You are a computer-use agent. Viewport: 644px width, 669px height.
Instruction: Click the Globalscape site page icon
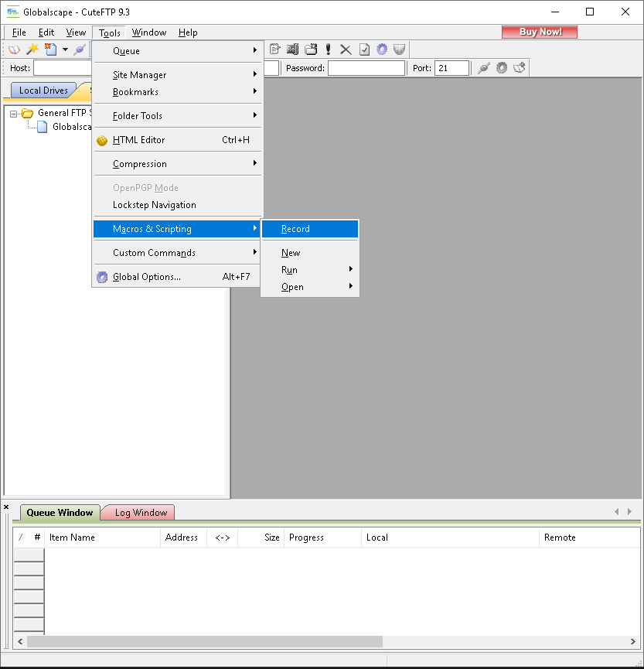point(43,127)
